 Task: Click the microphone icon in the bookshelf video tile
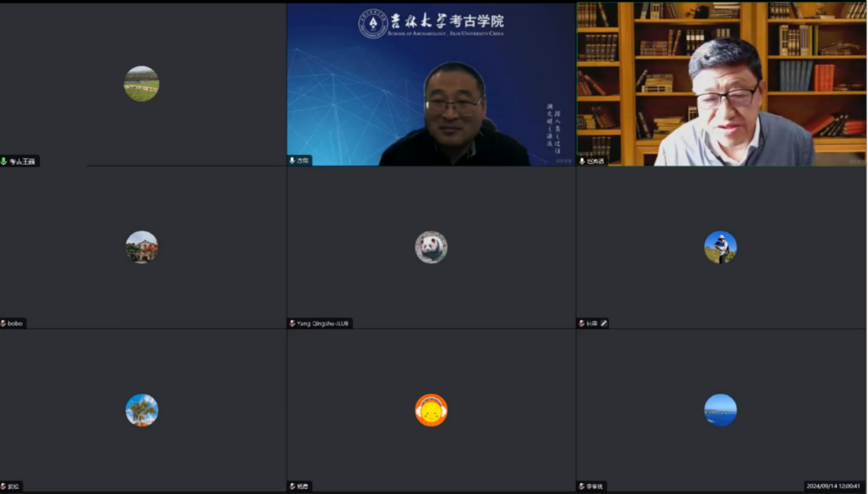pos(582,161)
